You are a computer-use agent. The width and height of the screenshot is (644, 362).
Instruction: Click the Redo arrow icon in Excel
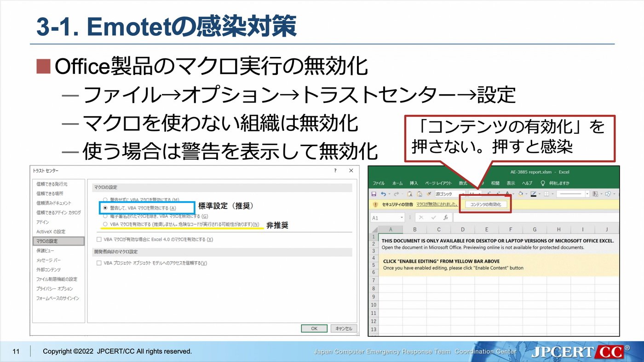pyautogui.click(x=396, y=194)
